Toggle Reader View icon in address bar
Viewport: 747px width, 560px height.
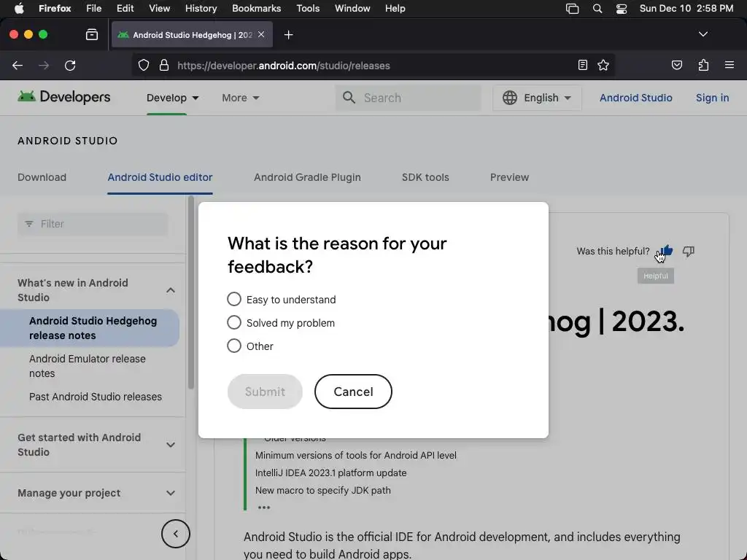click(583, 65)
